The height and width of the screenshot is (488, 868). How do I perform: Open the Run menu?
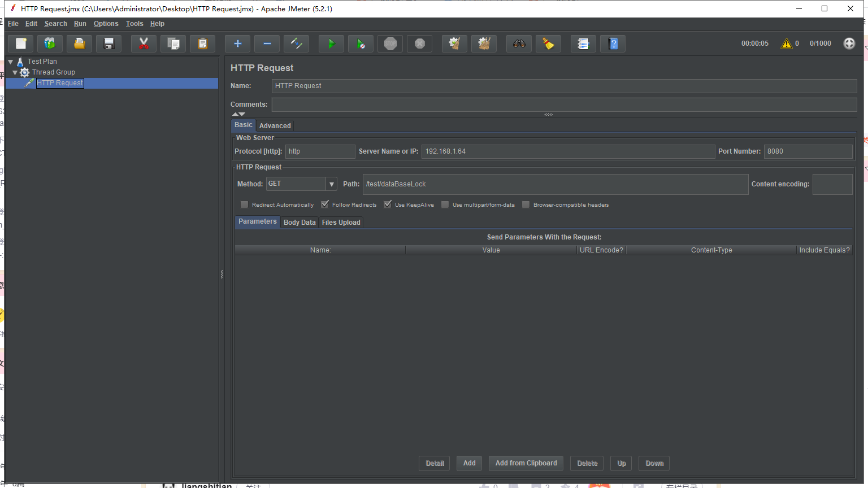pos(80,24)
